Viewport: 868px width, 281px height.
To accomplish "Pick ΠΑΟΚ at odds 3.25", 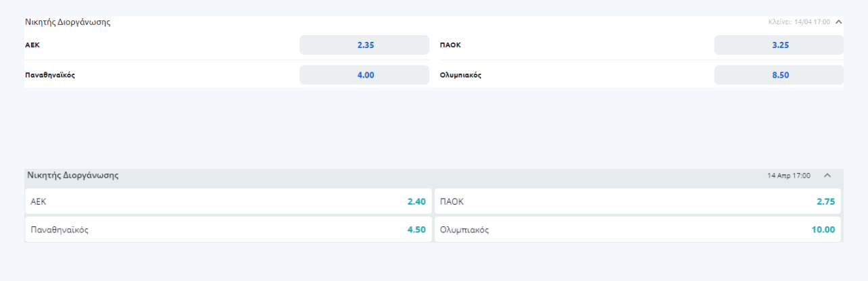I will (779, 45).
